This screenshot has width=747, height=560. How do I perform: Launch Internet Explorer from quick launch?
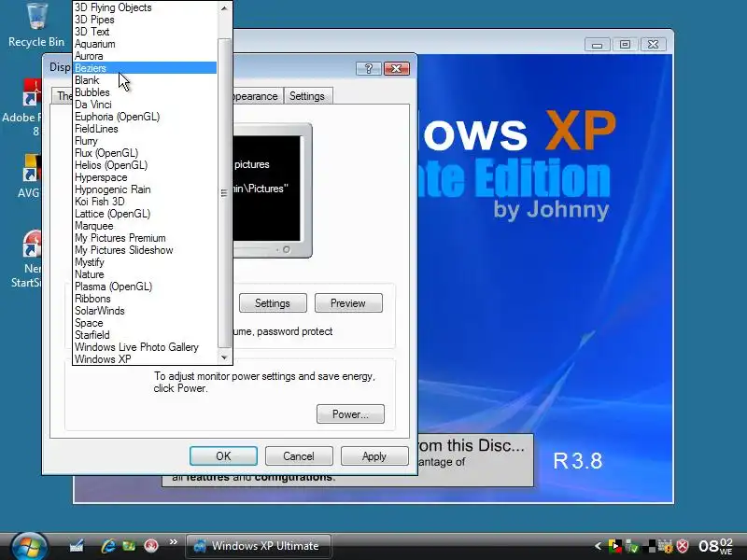pos(108,545)
